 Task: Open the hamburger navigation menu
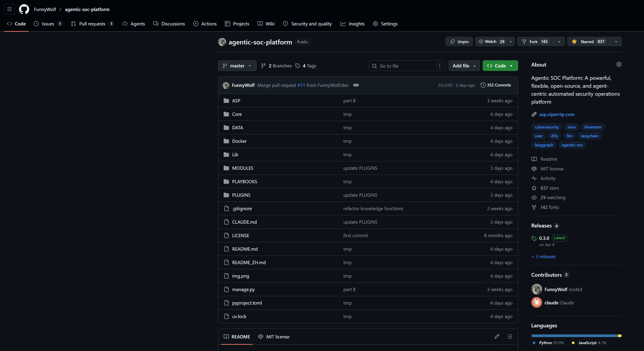point(10,9)
